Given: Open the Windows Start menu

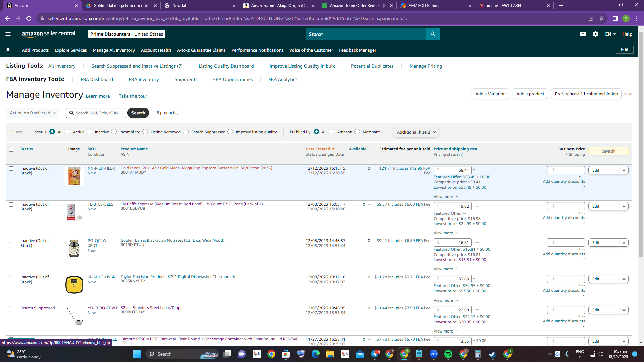Looking at the screenshot, I should [137, 354].
